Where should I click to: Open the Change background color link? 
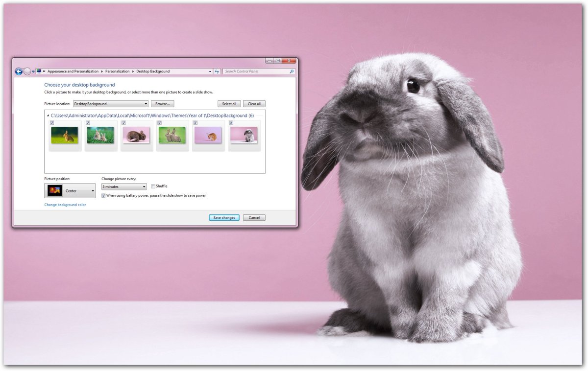(65, 205)
